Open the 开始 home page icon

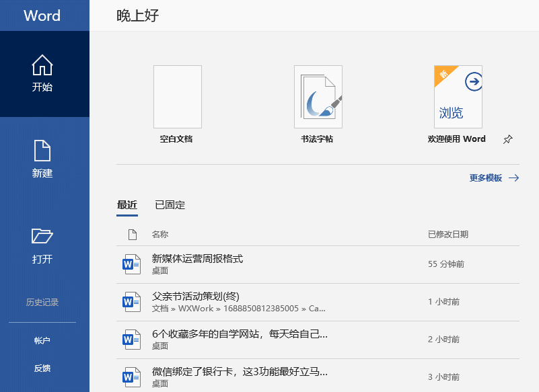click(42, 65)
